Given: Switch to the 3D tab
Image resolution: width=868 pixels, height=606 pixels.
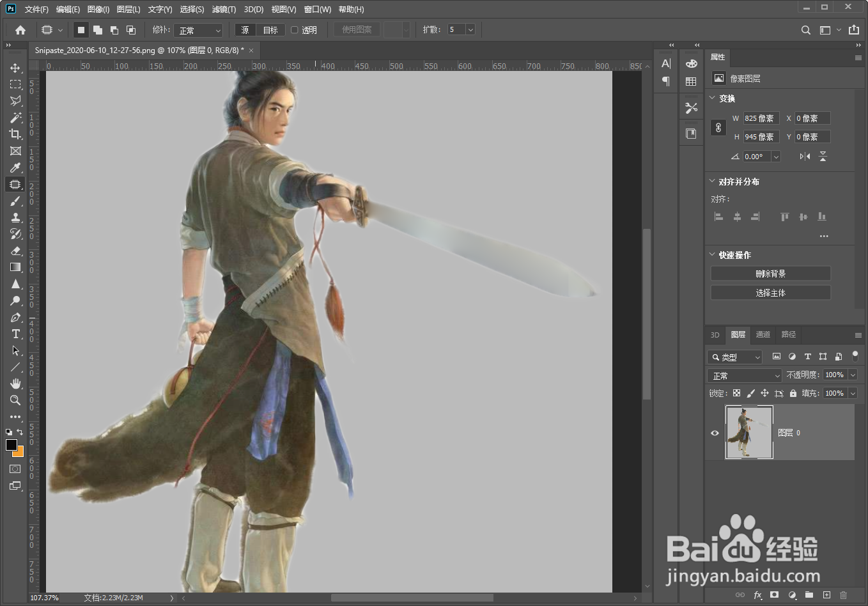Looking at the screenshot, I should click(715, 334).
